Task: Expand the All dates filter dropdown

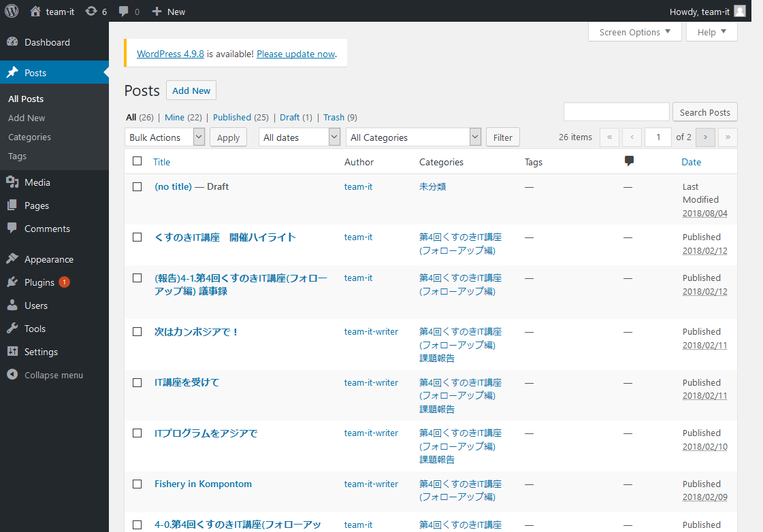Action: 299,137
